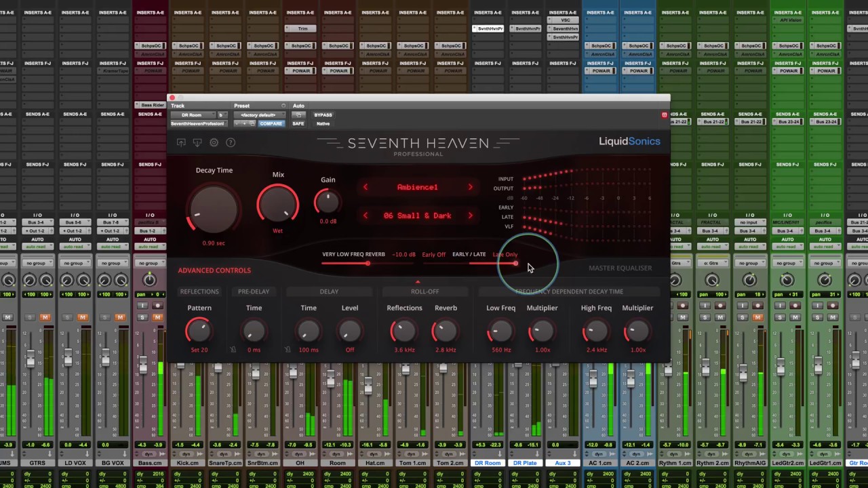
Task: Click the 06 Small & Dark preset display
Action: (418, 216)
